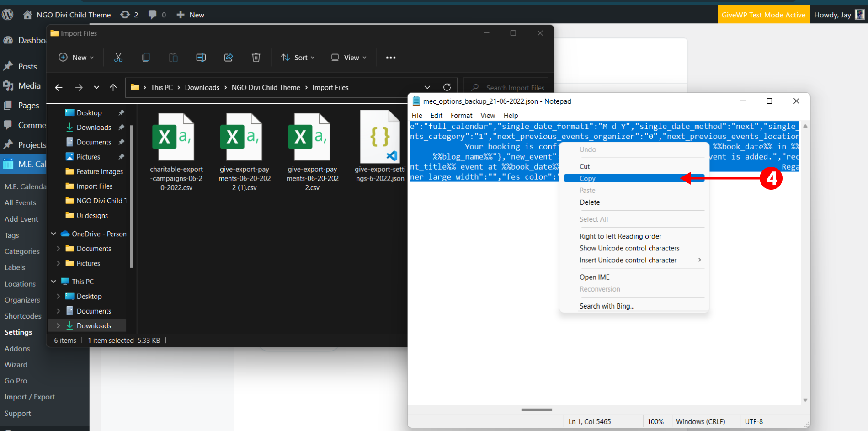
Task: Choose Right to left Reading order
Action: (x=634, y=236)
